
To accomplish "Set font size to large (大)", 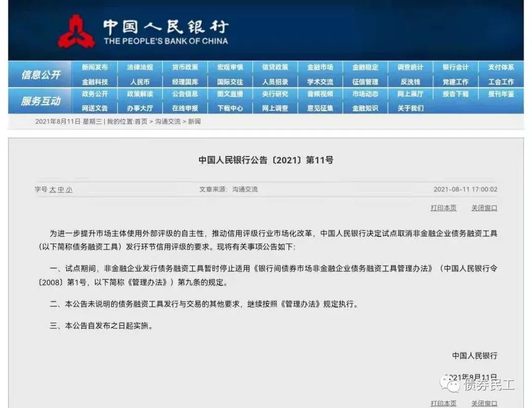I will pos(52,189).
